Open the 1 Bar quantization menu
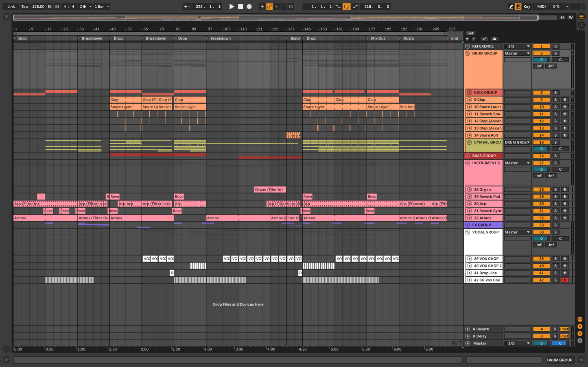The width and height of the screenshot is (588, 367). (102, 7)
